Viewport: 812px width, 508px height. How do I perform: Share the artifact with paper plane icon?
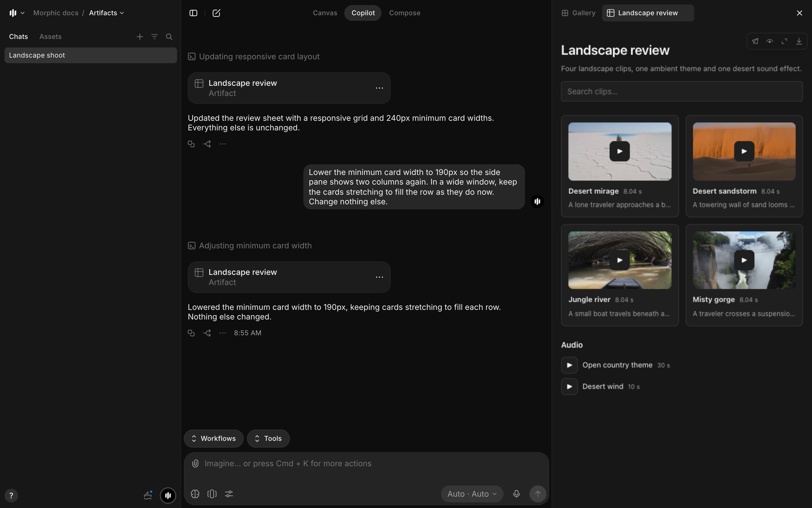coord(755,41)
